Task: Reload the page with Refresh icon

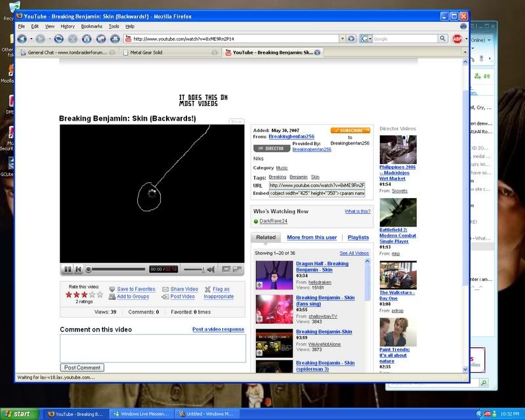Action: click(x=58, y=39)
